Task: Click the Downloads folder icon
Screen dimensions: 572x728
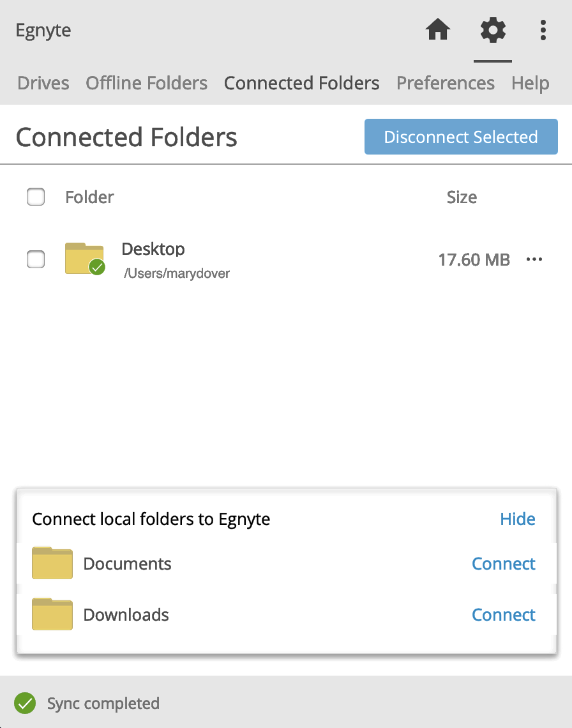Action: 52,614
